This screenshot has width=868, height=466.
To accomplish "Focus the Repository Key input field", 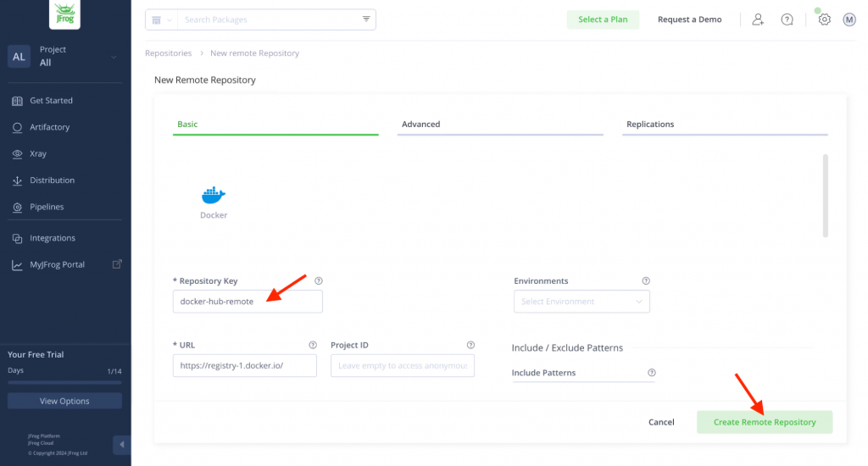I will [248, 302].
